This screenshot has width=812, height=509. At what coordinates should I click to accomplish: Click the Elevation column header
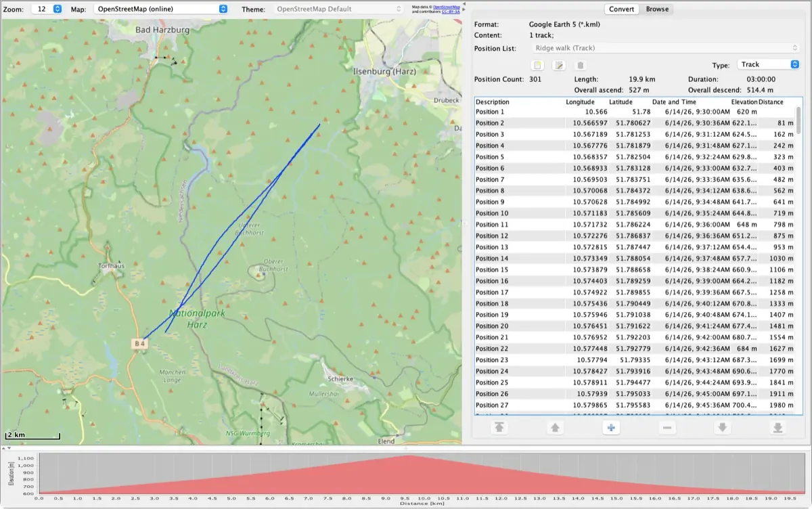[x=744, y=102]
